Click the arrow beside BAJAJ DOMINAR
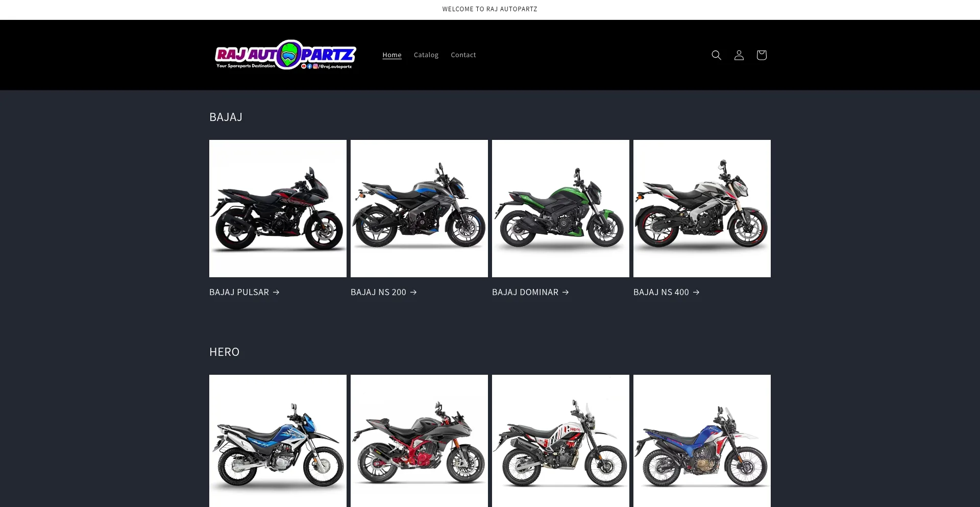 tap(566, 292)
